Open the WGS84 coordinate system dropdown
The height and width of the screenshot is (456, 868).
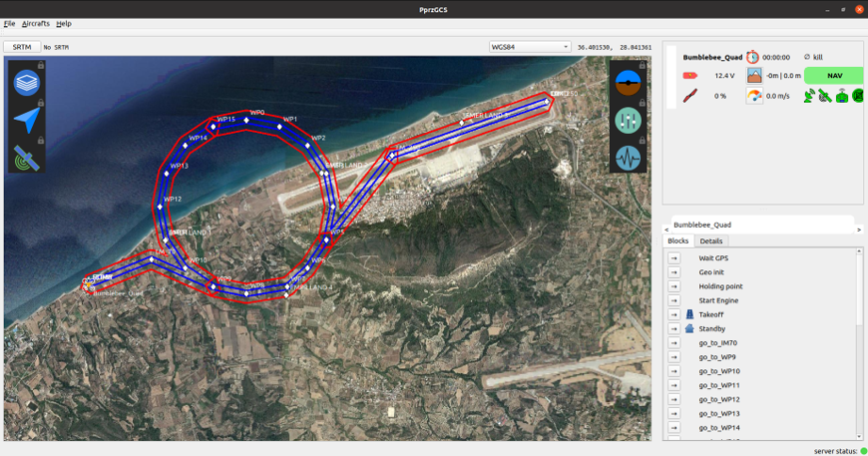coord(530,47)
